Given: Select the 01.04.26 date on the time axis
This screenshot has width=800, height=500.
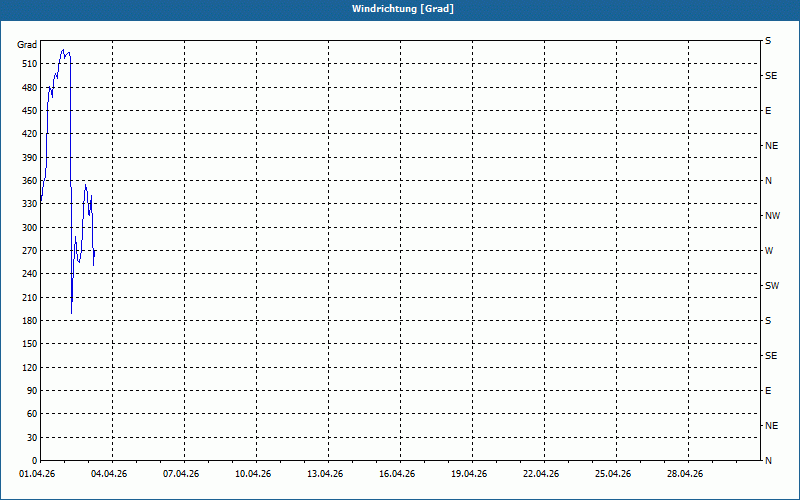Looking at the screenshot, I should [39, 474].
